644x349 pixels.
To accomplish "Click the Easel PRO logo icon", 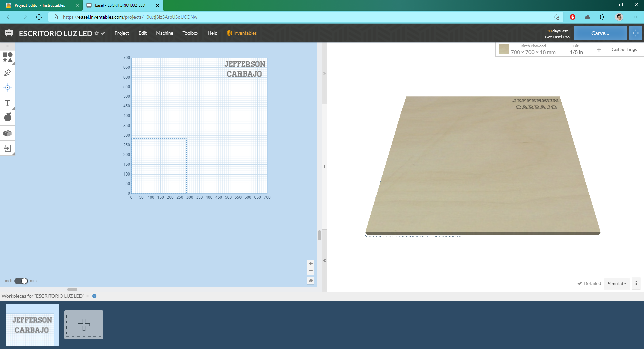I will click(x=9, y=33).
